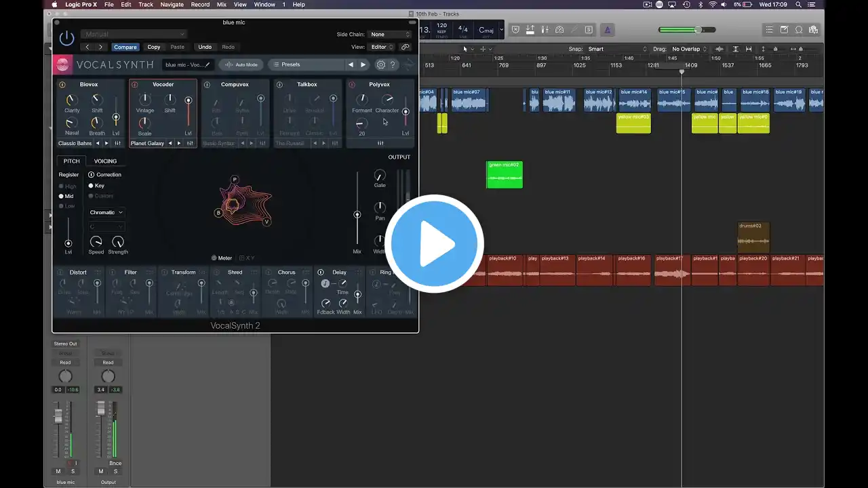Open the media Browsers in Logic toolbar
The width and height of the screenshot is (868, 488).
pos(814,30)
